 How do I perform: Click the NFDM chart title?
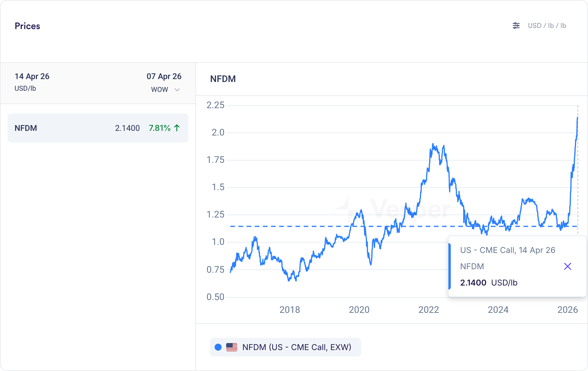223,79
